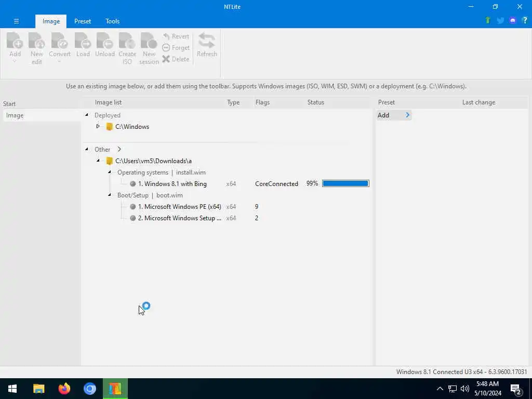Screen dimensions: 532x399
Task: Open the notification center icon
Action: coord(516,389)
